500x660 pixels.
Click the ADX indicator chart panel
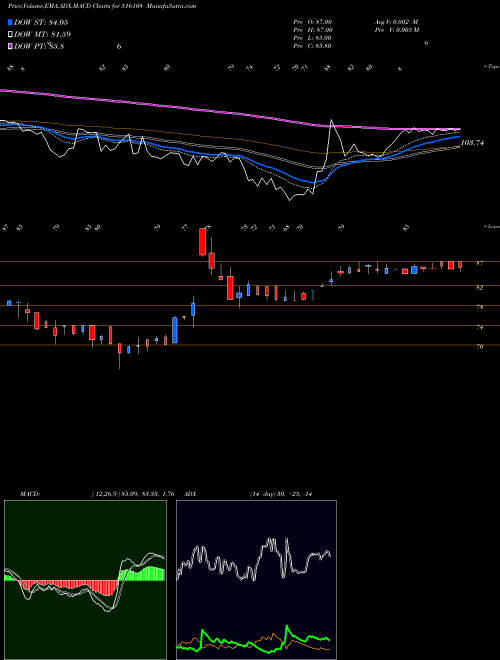click(x=256, y=580)
